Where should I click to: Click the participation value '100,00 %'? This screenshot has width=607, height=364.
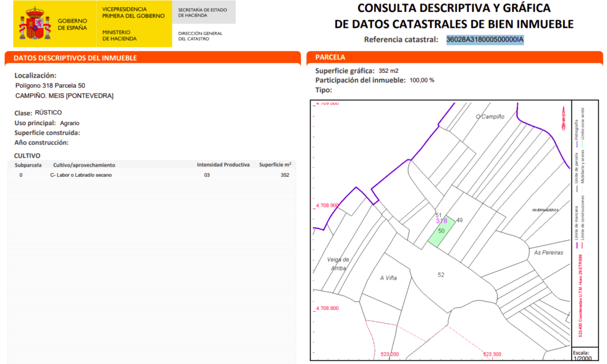(x=422, y=80)
